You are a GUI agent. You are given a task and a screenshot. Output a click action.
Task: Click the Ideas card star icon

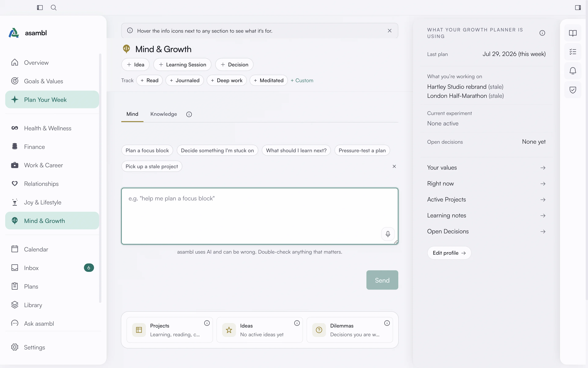click(229, 330)
